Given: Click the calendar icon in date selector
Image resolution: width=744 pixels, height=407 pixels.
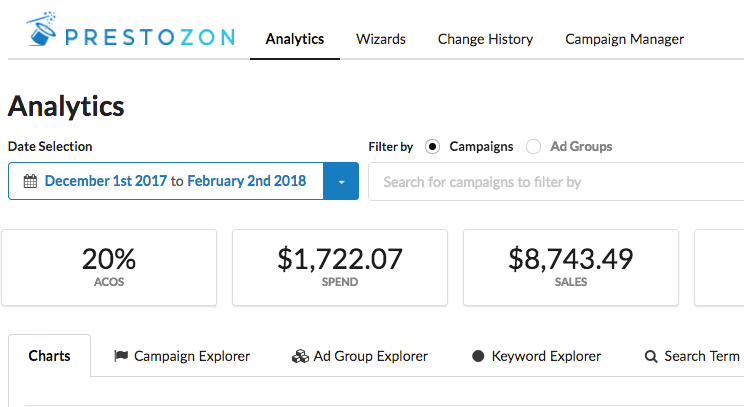Looking at the screenshot, I should (30, 182).
